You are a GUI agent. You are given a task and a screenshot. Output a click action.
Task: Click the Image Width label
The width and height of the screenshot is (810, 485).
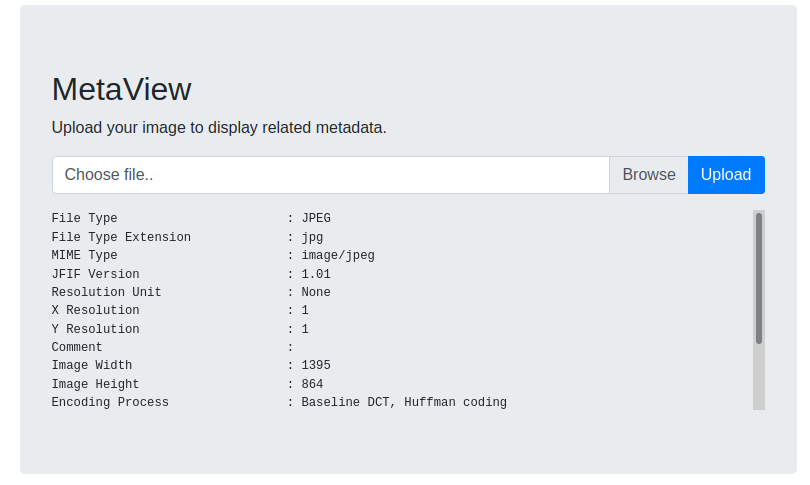[x=91, y=365]
